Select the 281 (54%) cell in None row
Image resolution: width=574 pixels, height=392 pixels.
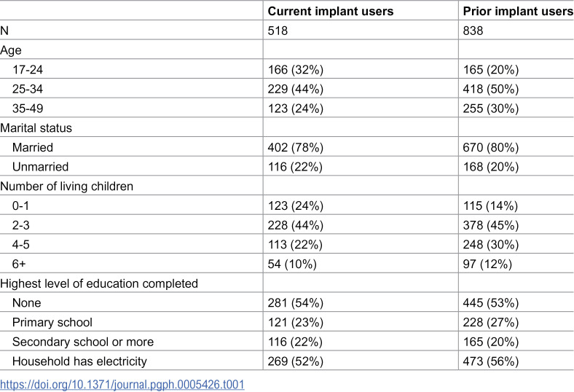click(296, 303)
